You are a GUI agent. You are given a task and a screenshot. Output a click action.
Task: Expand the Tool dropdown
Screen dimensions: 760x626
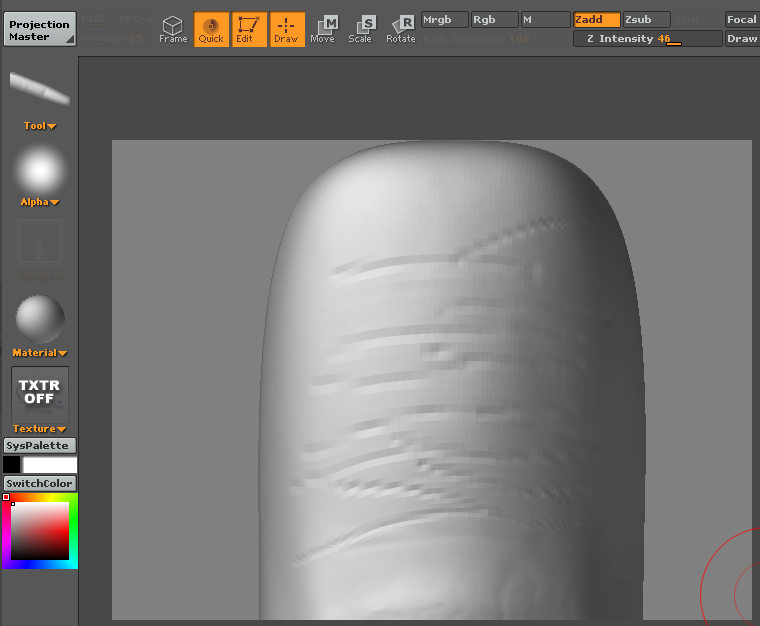[40, 126]
